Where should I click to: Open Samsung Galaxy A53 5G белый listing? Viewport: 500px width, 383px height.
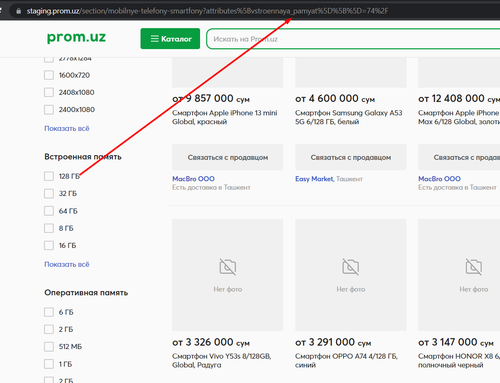349,117
